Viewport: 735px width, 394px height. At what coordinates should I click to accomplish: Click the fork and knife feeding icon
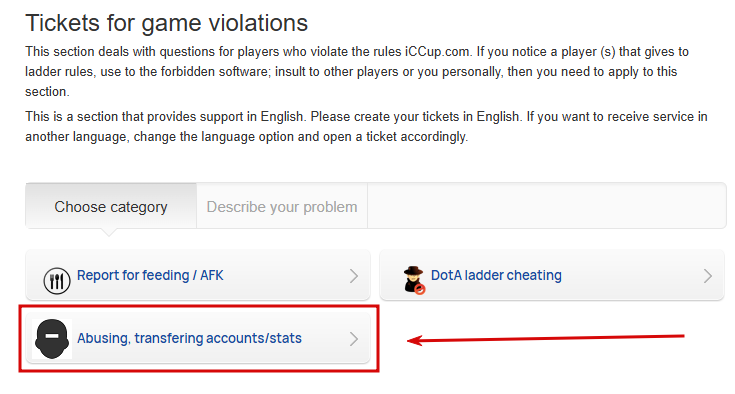pyautogui.click(x=57, y=281)
